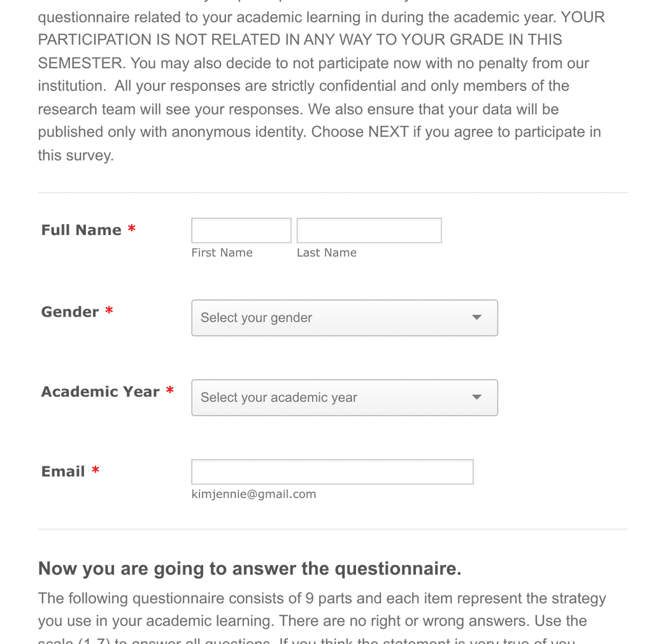
Task: Click the 'Now you are going to answer' heading
Action: [x=250, y=568]
